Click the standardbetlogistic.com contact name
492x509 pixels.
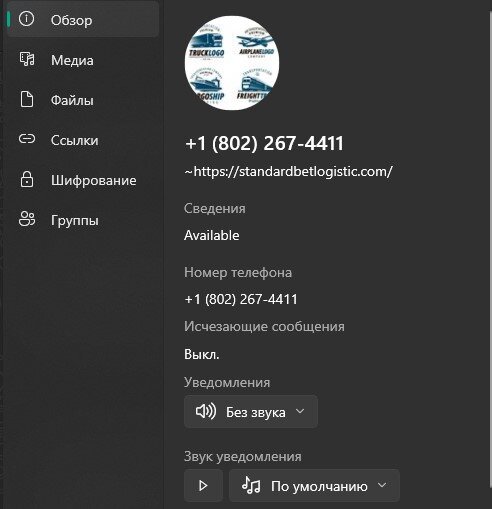coord(289,172)
